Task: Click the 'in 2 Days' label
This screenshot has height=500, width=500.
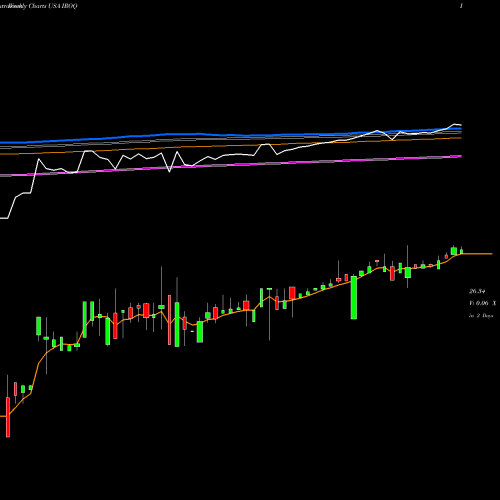Action: 481,315
